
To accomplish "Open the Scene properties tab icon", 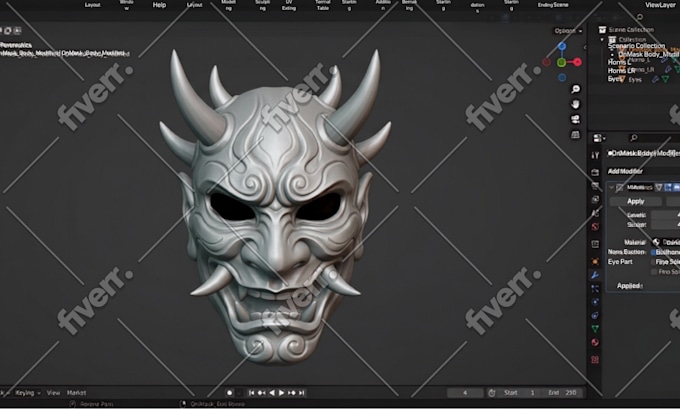I will click(x=595, y=213).
